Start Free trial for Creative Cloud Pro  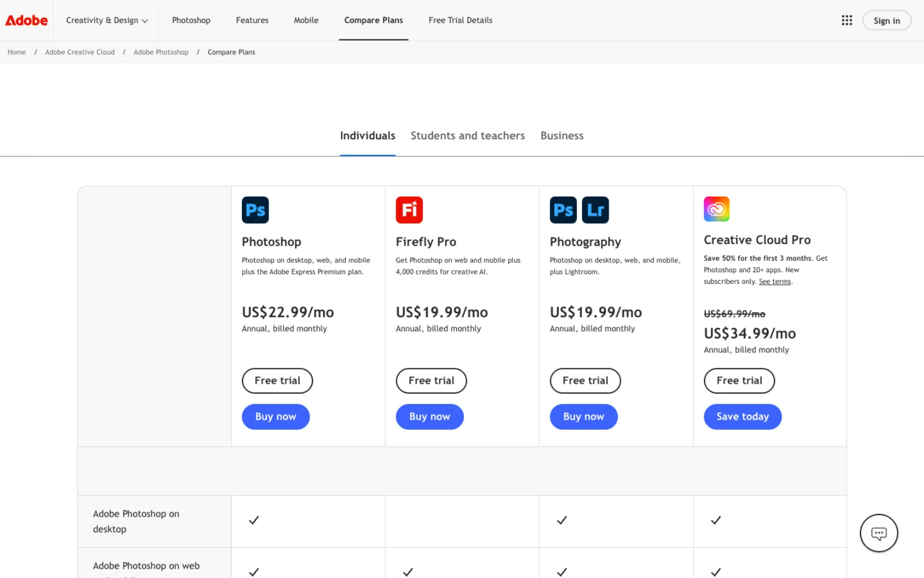739,381
